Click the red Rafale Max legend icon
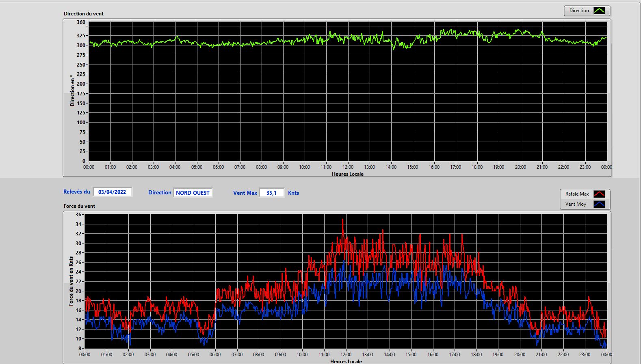This screenshot has width=641, height=364. tap(599, 194)
